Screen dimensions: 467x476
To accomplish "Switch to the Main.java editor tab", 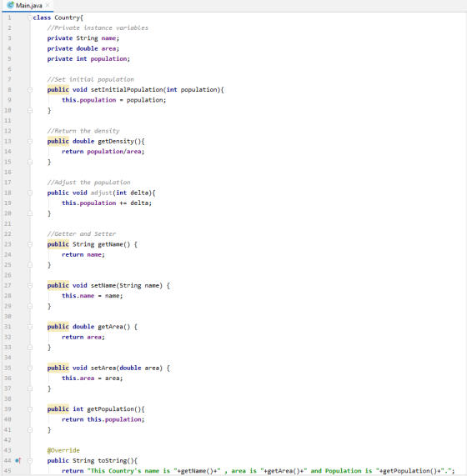I will coord(28,6).
